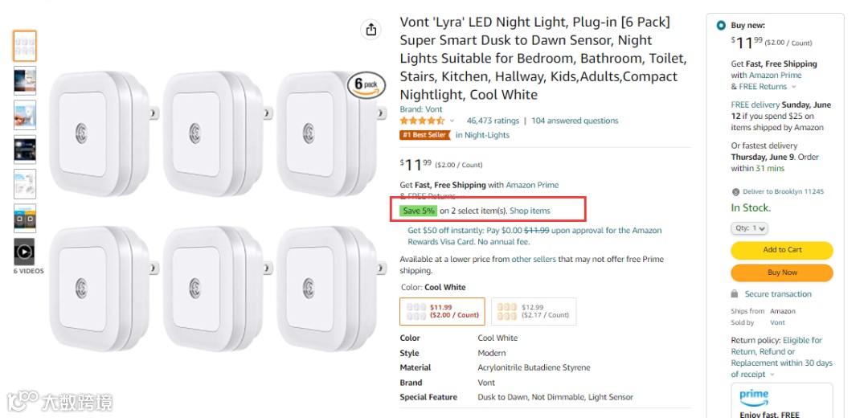The image size is (868, 418).
Task: Click the green Save 5% coupon badge
Action: coord(419,211)
